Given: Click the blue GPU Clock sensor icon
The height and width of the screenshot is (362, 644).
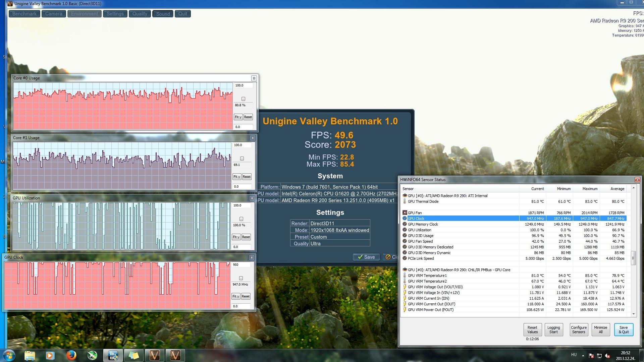Looking at the screenshot, I should (x=405, y=219).
